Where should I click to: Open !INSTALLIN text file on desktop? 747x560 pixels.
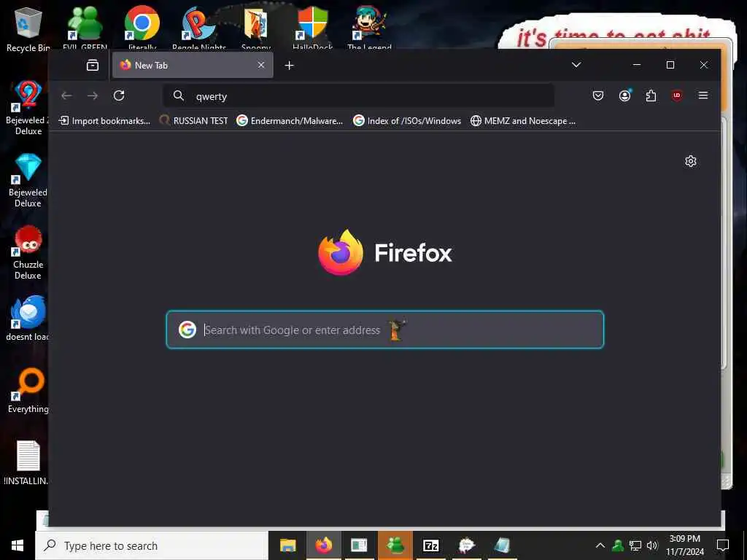coord(27,463)
